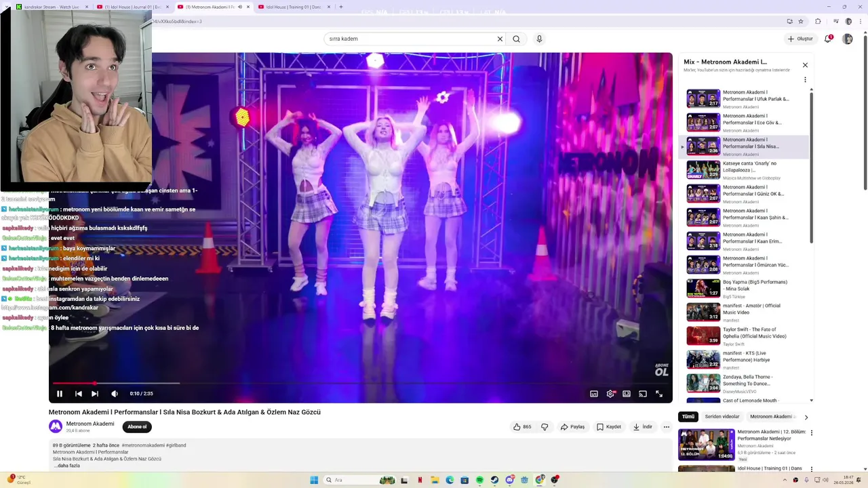Open YouTube notifications bell
The height and width of the screenshot is (488, 868).
[x=828, y=39]
